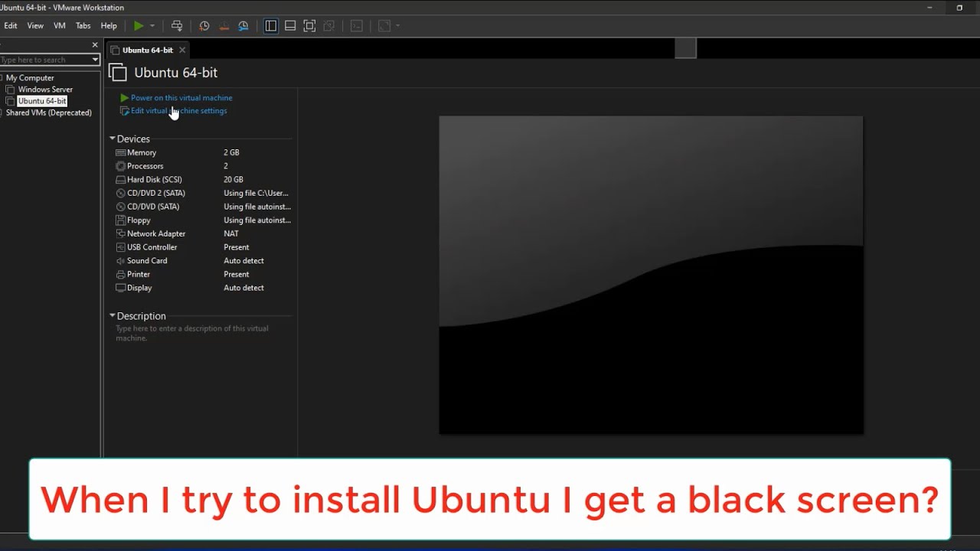Viewport: 980px width, 551px height.
Task: Click the green Power On toolbar button
Action: click(139, 26)
